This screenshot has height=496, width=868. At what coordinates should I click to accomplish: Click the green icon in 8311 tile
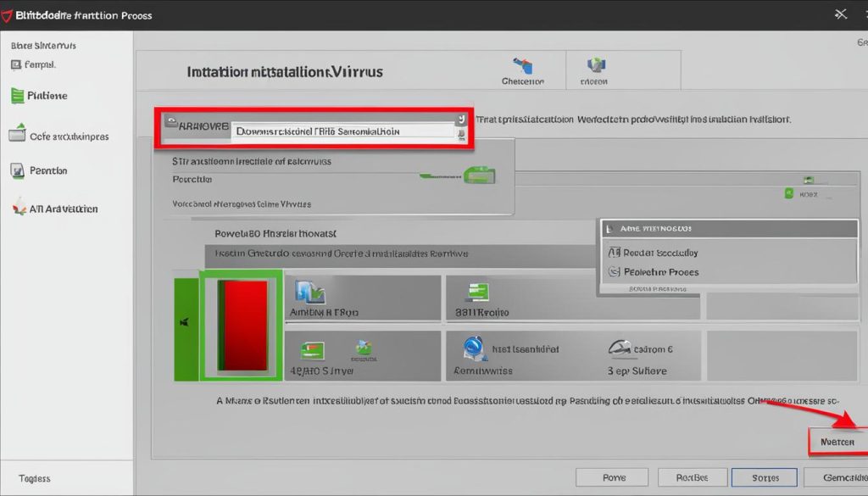pyautogui.click(x=475, y=293)
